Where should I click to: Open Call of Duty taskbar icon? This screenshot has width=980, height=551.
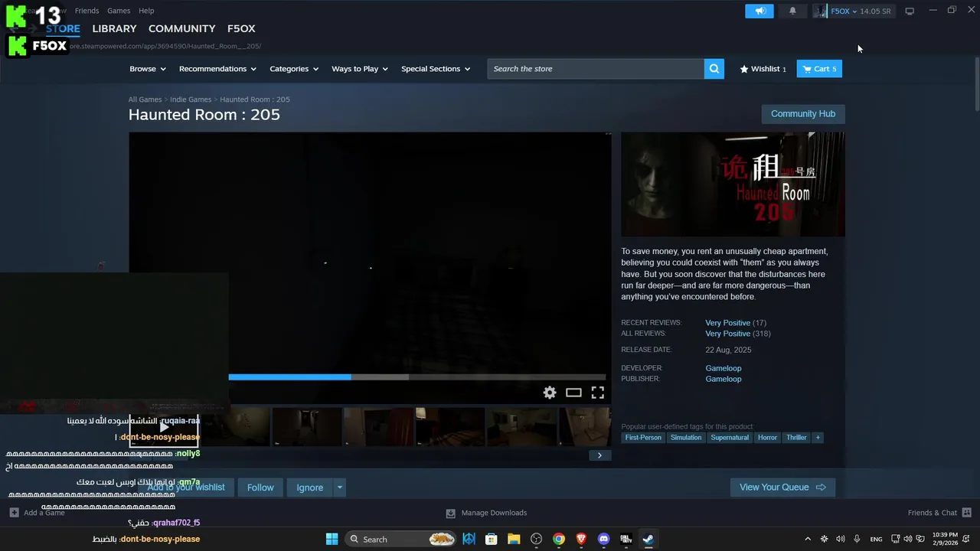tap(626, 539)
